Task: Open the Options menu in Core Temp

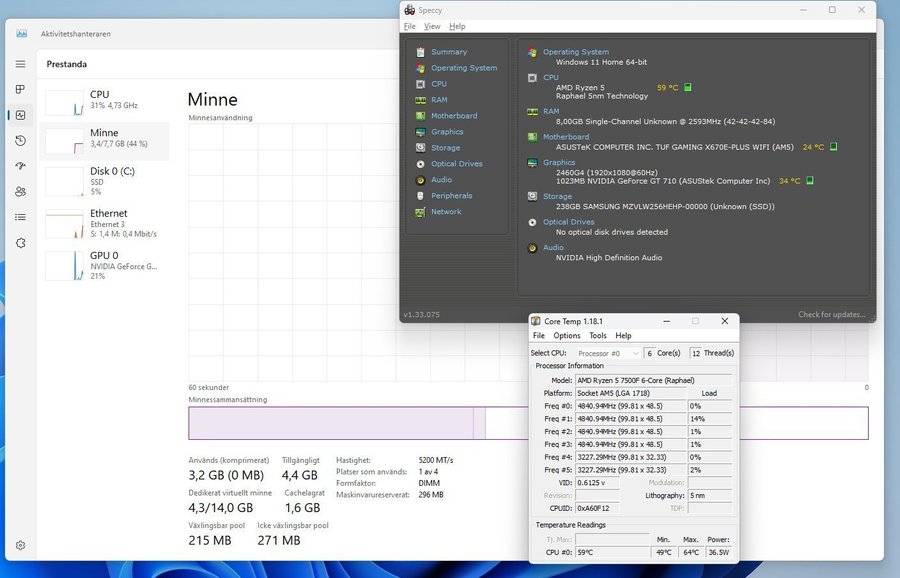Action: pyautogui.click(x=567, y=335)
